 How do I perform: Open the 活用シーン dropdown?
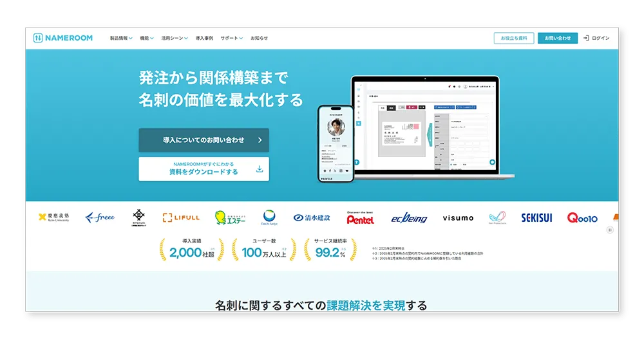coord(175,38)
